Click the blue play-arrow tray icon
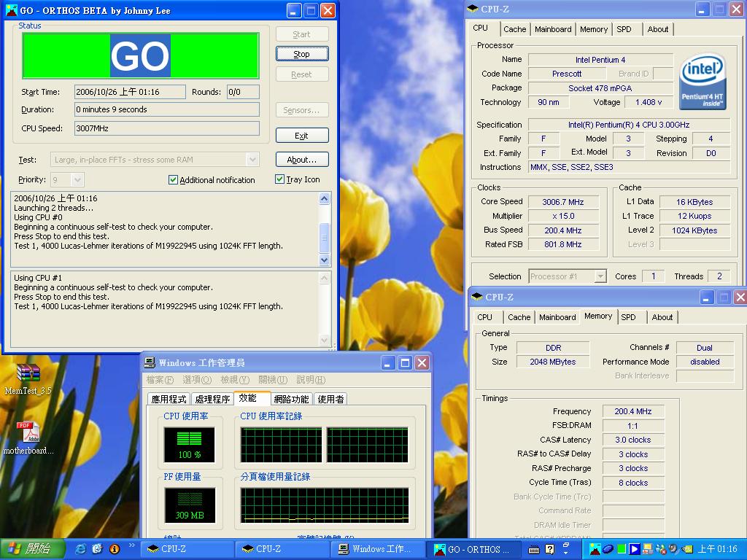This screenshot has height=560, width=747. click(x=634, y=550)
